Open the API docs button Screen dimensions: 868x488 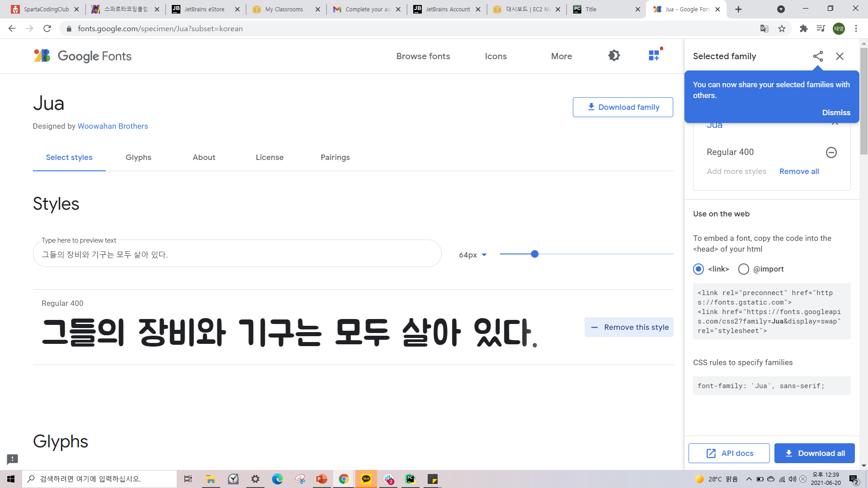coord(729,453)
